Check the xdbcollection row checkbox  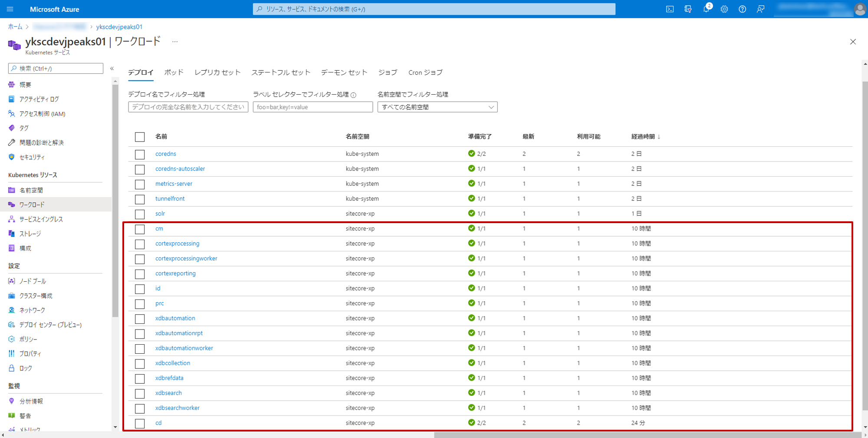point(140,364)
